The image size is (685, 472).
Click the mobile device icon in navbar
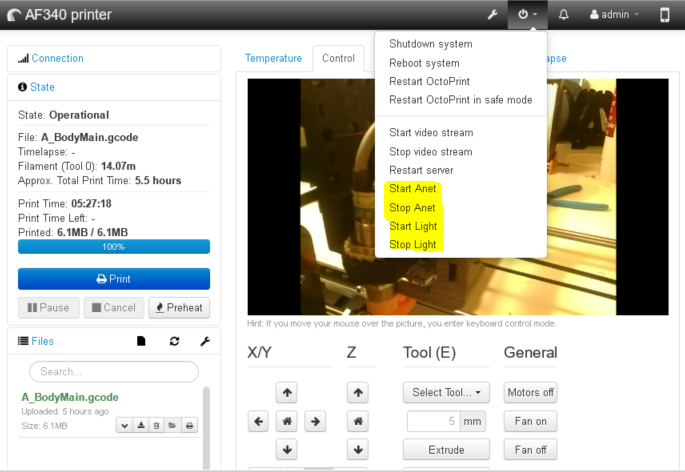tap(664, 15)
